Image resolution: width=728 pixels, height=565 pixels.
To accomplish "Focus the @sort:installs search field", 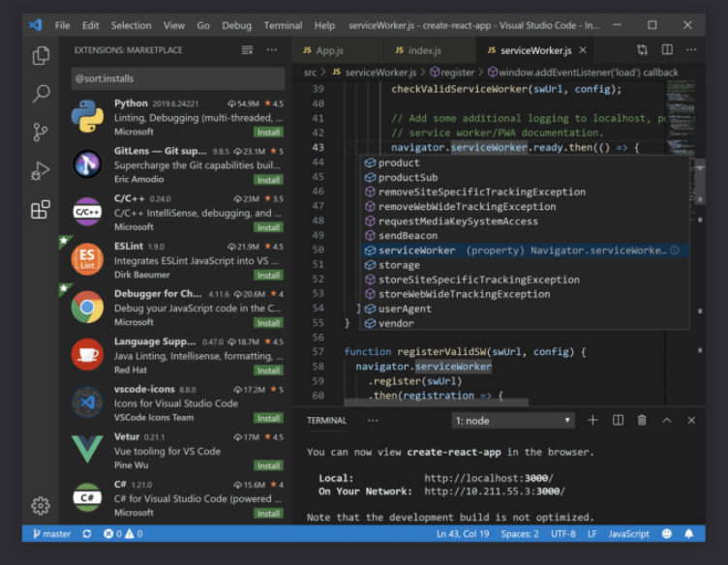I will coord(178,78).
